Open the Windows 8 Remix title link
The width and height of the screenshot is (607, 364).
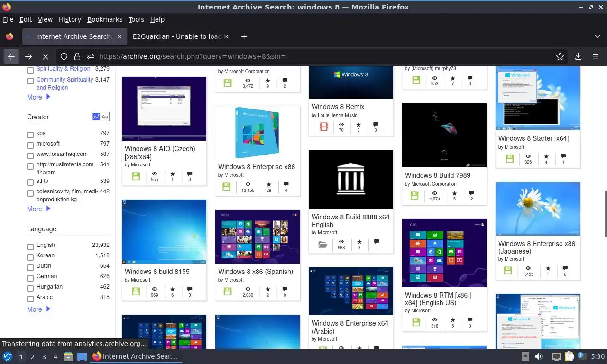[338, 107]
